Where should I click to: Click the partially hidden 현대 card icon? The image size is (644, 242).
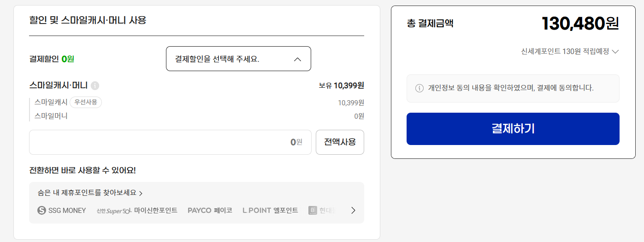tap(313, 211)
